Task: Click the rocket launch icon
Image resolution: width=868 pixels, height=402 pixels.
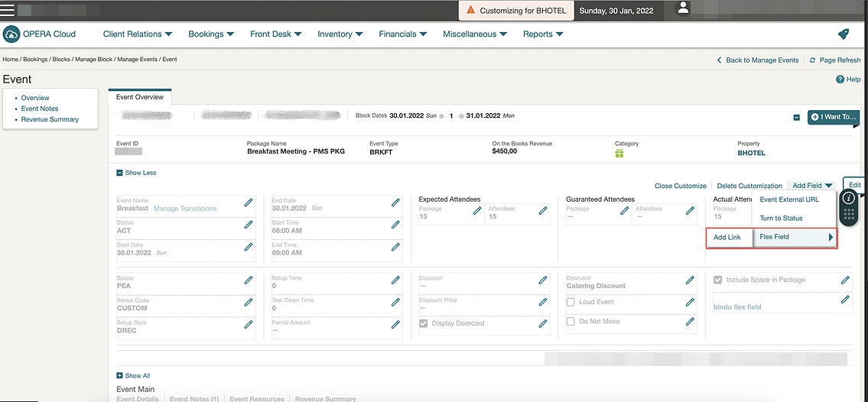Action: pos(844,34)
